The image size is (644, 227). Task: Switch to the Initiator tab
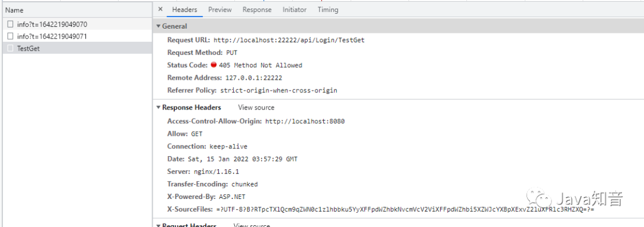(295, 10)
